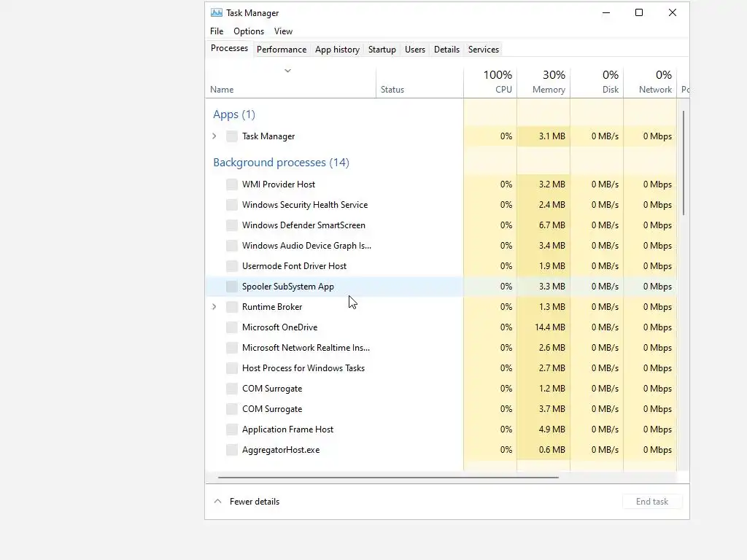Select the WMI Provider Host row name

click(279, 184)
